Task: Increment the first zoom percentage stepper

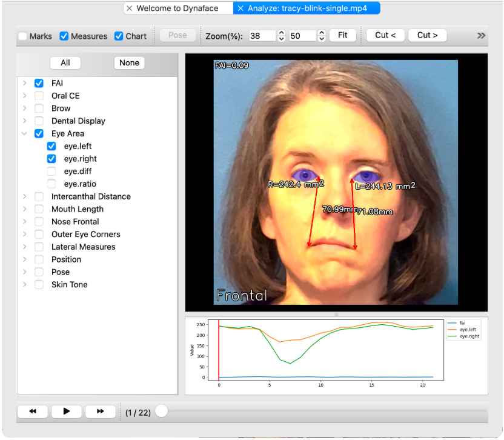Action: pos(281,33)
